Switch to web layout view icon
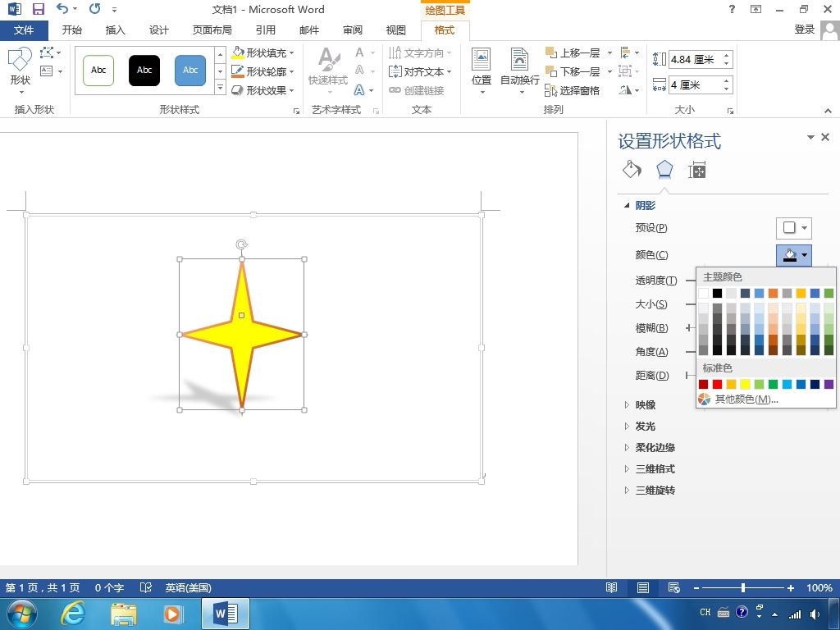 coord(674,587)
